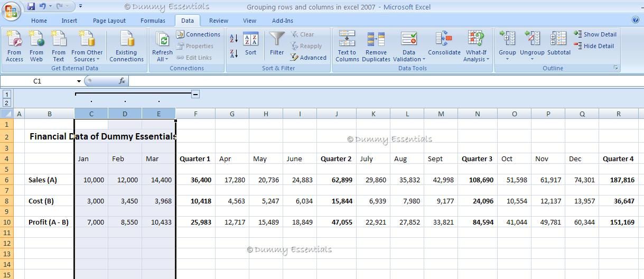This screenshot has width=644, height=279.
Task: Import data From Text
Action: pos(59,46)
